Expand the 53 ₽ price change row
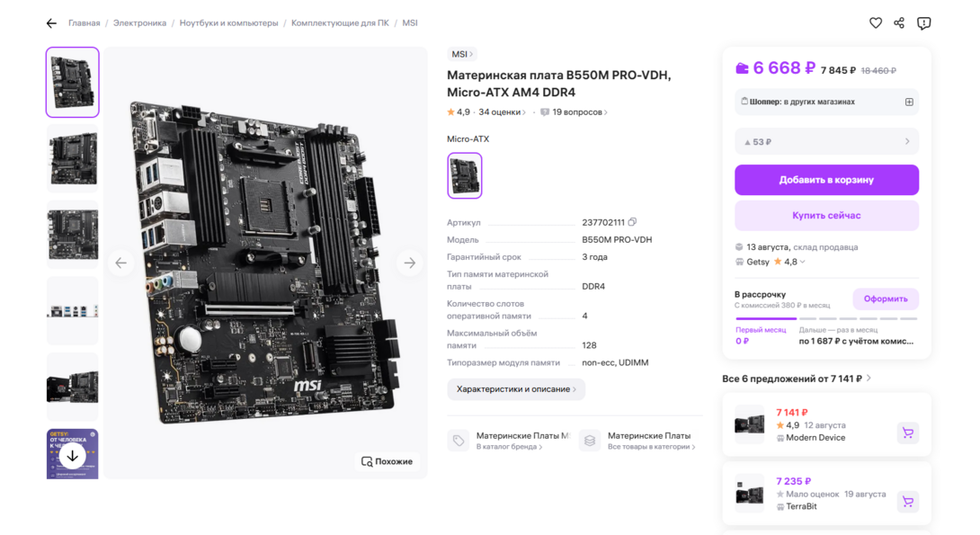 826,142
